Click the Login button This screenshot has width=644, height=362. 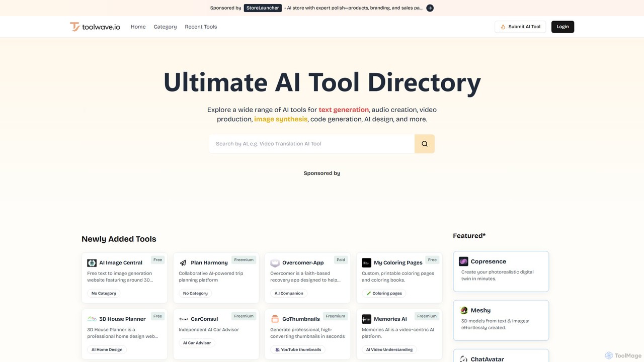(x=562, y=27)
